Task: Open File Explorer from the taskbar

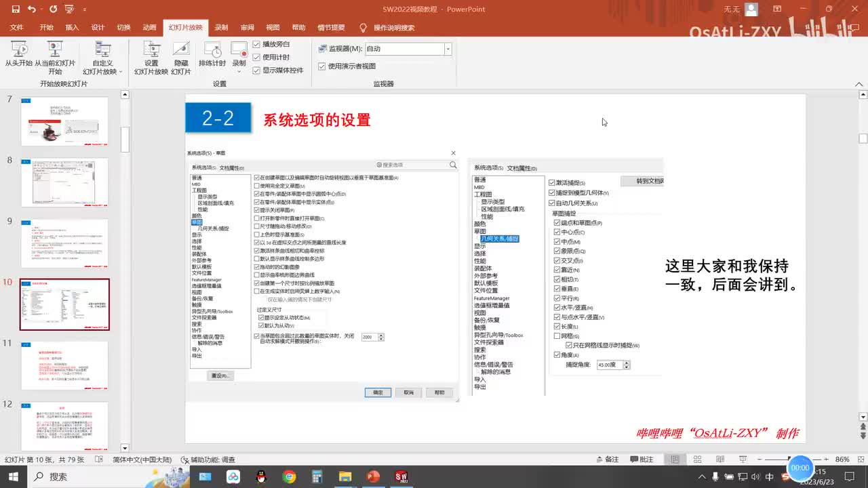Action: (344, 476)
